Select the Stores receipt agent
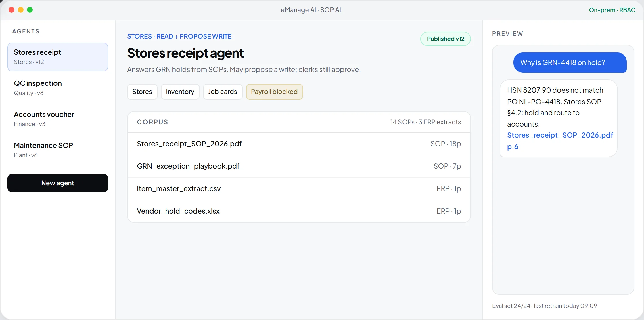Screen dimensions: 644x320 coord(58,57)
